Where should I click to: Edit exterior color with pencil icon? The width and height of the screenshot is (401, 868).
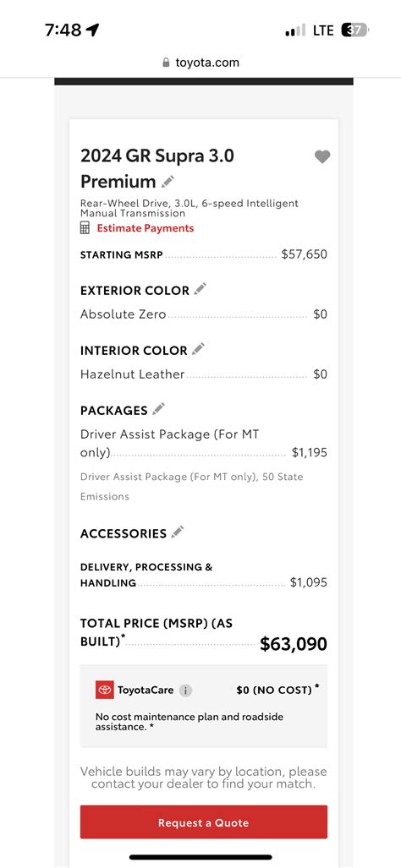200,288
